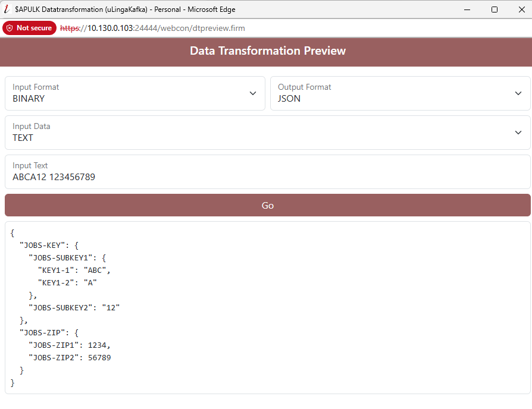
Task: Select the BINARY value under Input Format
Action: [30, 99]
